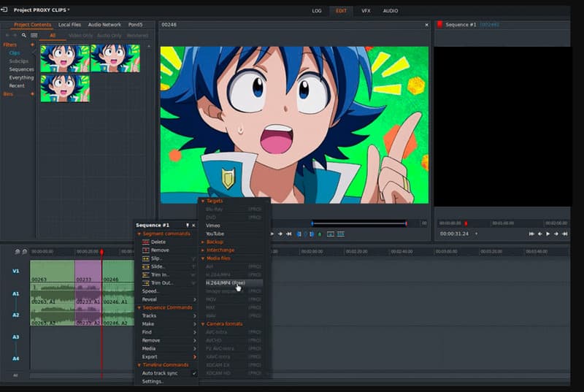Toggle the A2 audio track selector

coord(15,315)
